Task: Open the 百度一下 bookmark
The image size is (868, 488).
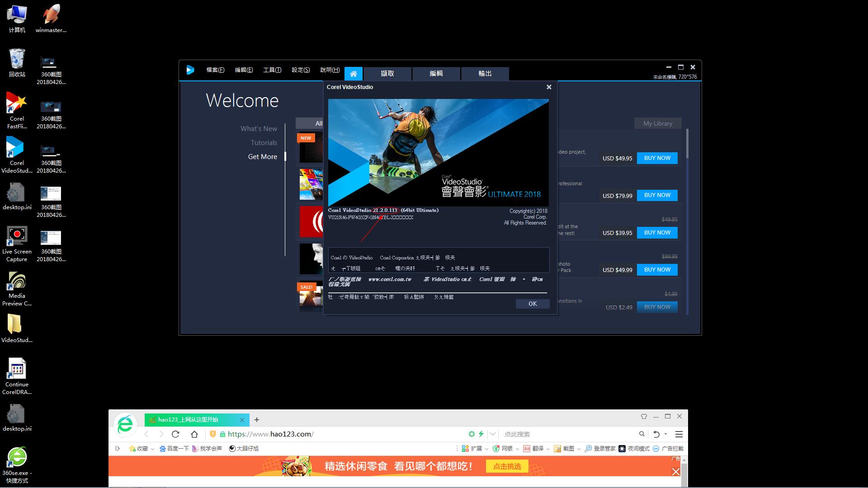Action: coord(174,449)
